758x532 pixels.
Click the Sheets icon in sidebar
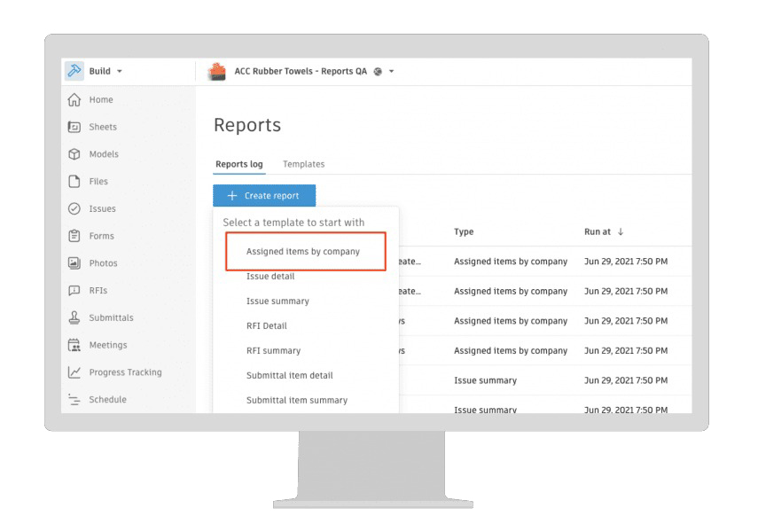(x=74, y=127)
